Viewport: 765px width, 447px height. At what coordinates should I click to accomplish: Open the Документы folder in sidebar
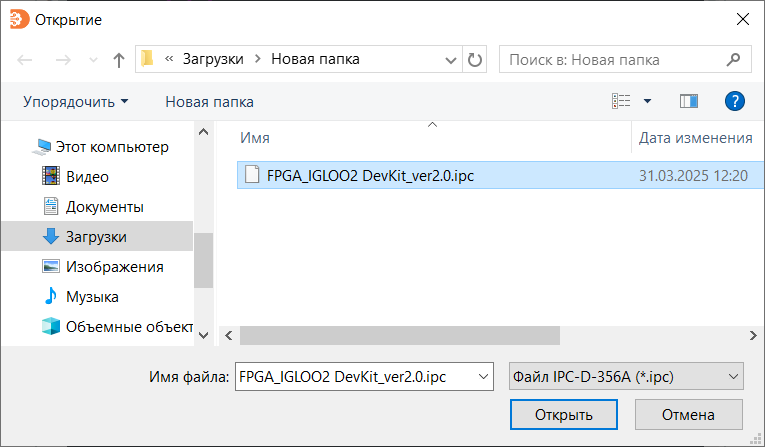[105, 207]
